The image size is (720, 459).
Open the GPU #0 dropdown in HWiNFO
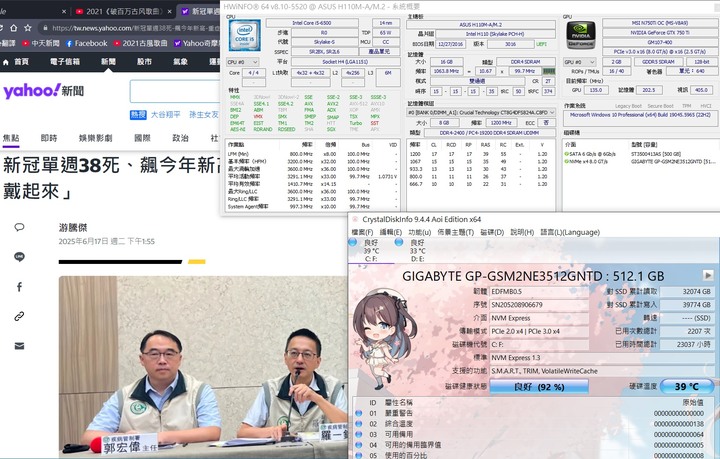(579, 62)
